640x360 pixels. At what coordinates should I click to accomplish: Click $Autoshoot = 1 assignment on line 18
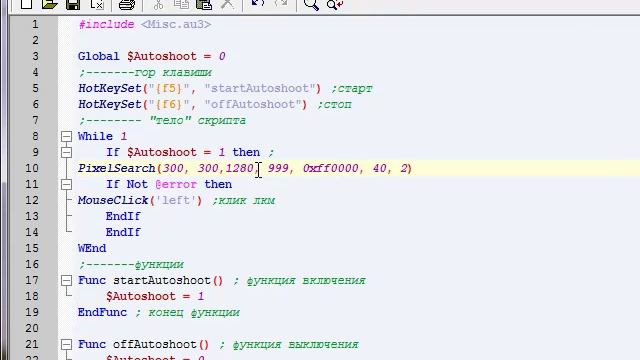coord(155,296)
